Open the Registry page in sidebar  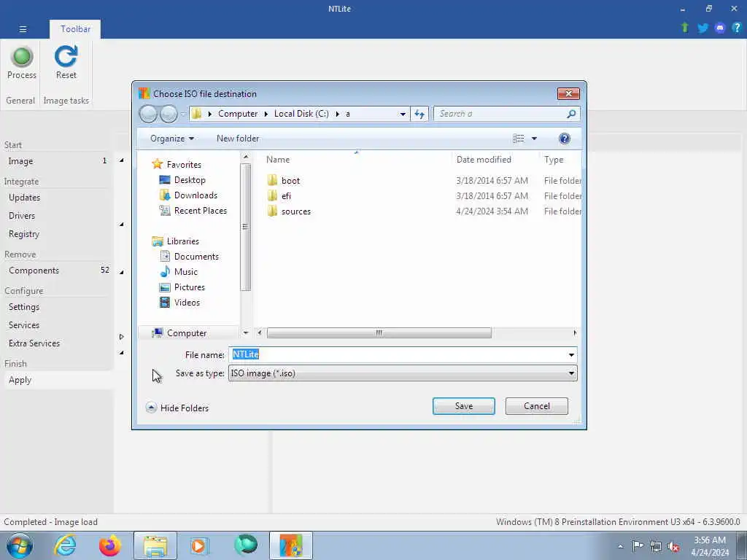click(24, 234)
